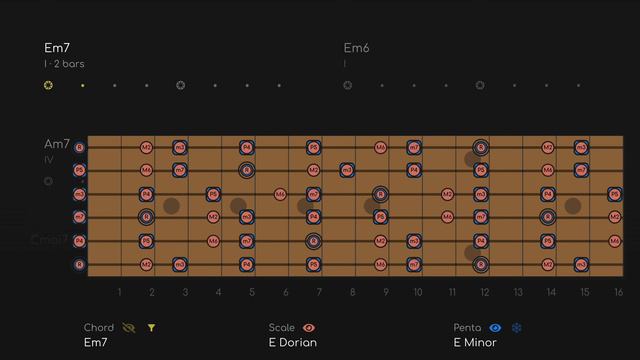The image size is (640, 360).
Task: Click the root at fret 12 on low E string
Action: coord(481,264)
